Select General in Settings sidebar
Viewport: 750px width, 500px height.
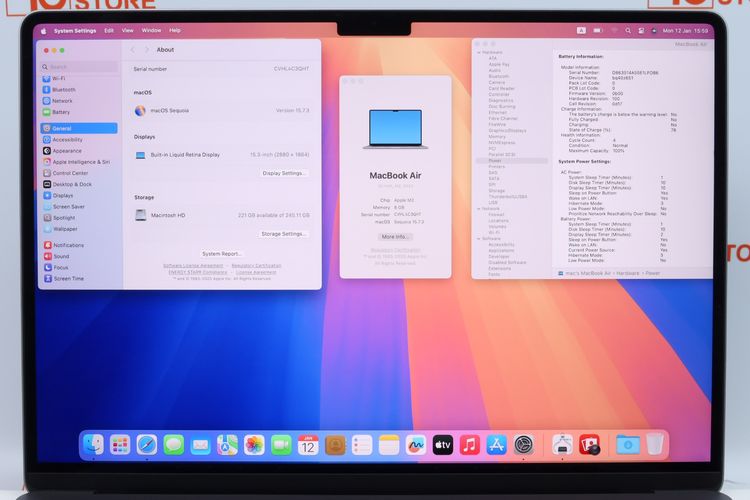pos(79,128)
